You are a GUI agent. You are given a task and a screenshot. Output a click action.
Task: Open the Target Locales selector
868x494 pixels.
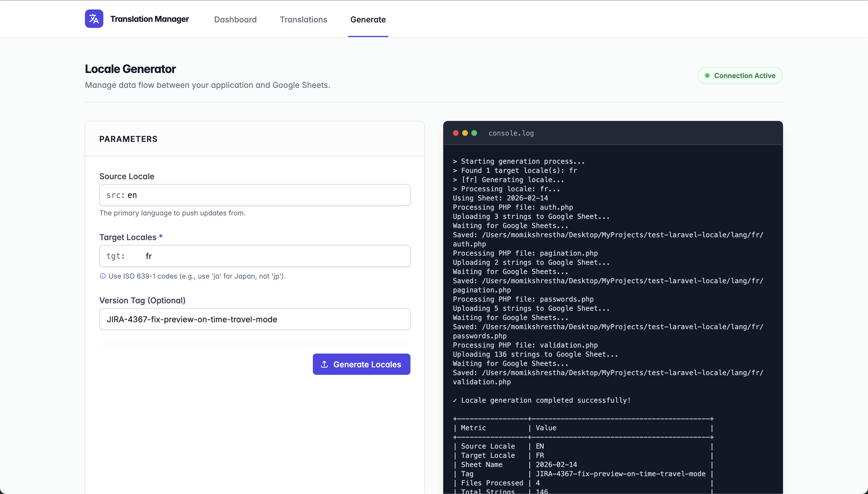pyautogui.click(x=255, y=256)
